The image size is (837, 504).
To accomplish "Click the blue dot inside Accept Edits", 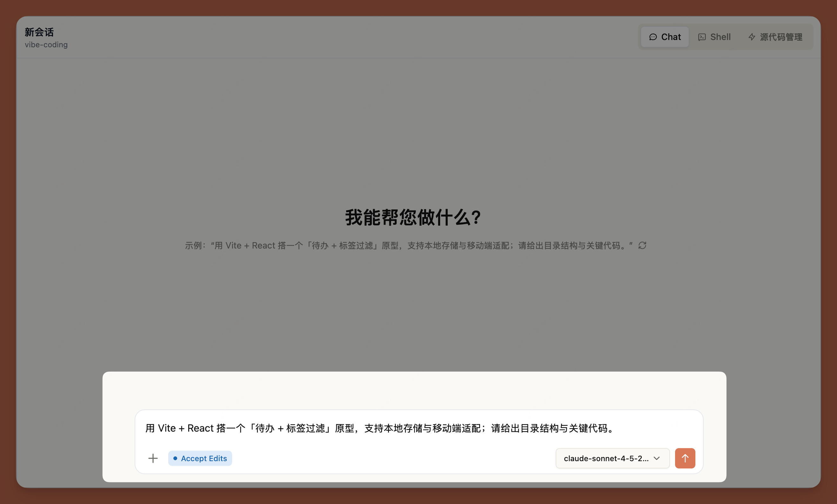I will point(176,458).
